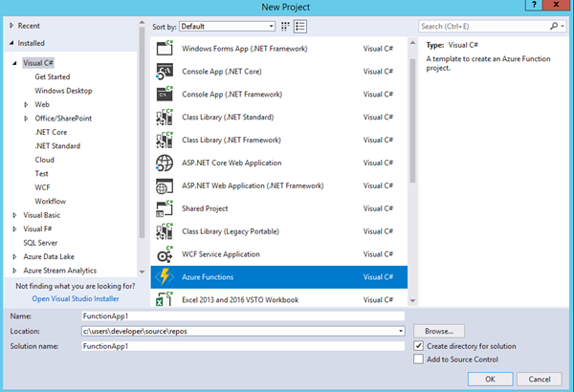Select the .NET Standard category
The image size is (574, 392).
coord(57,146)
